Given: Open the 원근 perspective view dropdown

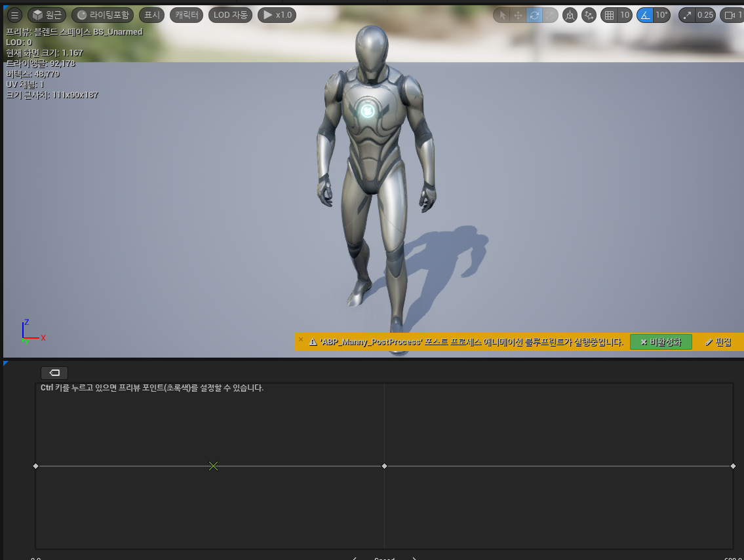Looking at the screenshot, I should [x=47, y=15].
